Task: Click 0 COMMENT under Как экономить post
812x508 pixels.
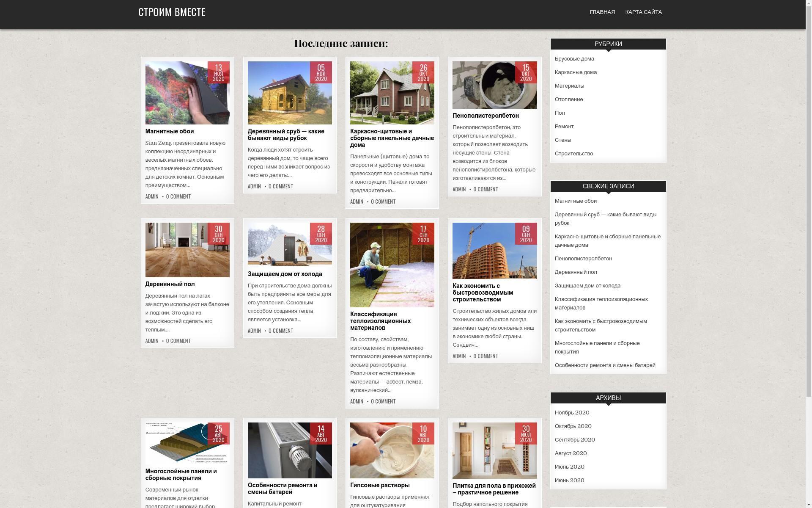Action: pyautogui.click(x=486, y=356)
